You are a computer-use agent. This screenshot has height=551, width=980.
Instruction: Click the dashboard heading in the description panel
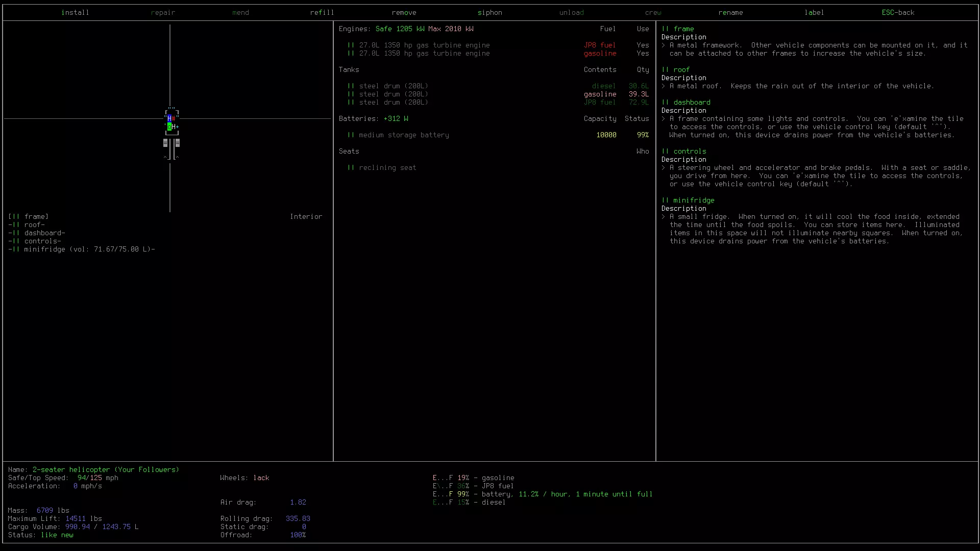(x=686, y=102)
